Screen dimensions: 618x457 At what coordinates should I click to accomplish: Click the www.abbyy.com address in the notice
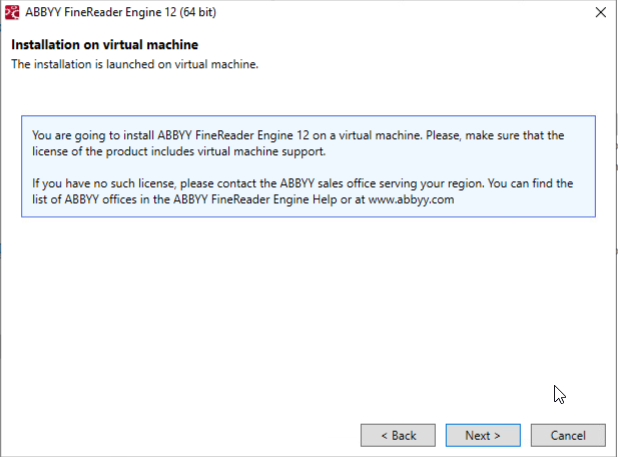(x=411, y=199)
